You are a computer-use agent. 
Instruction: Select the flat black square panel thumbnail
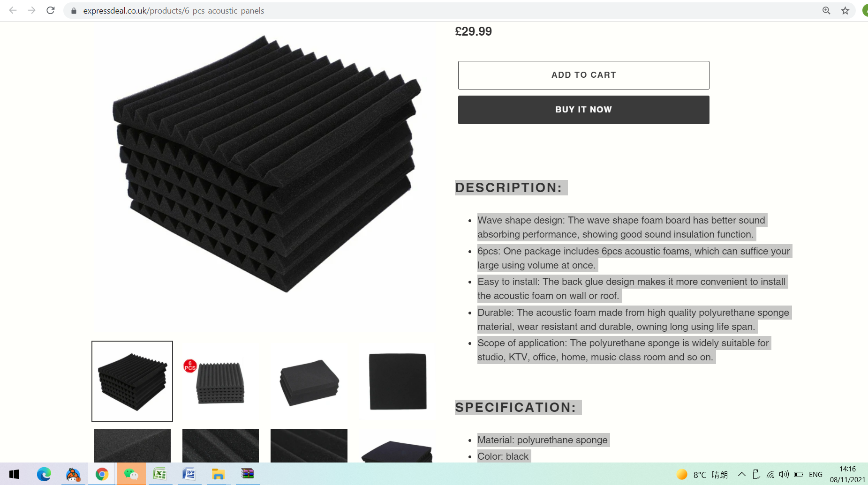[x=398, y=381]
